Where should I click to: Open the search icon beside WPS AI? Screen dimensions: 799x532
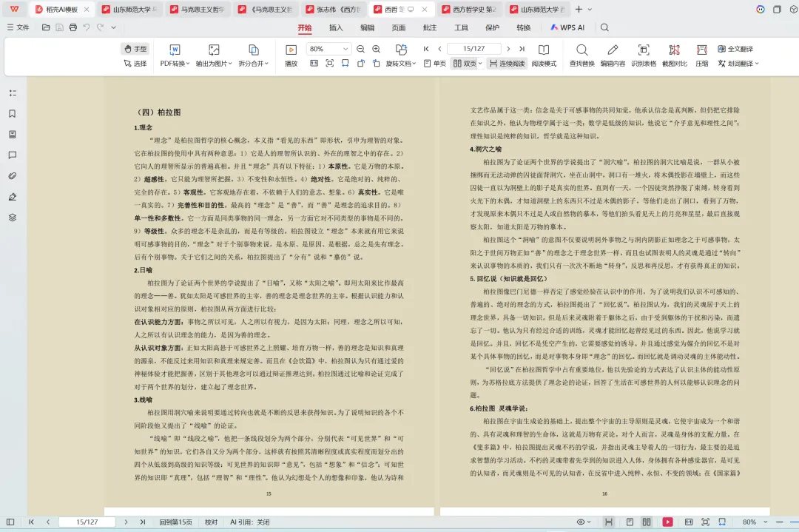[604, 27]
